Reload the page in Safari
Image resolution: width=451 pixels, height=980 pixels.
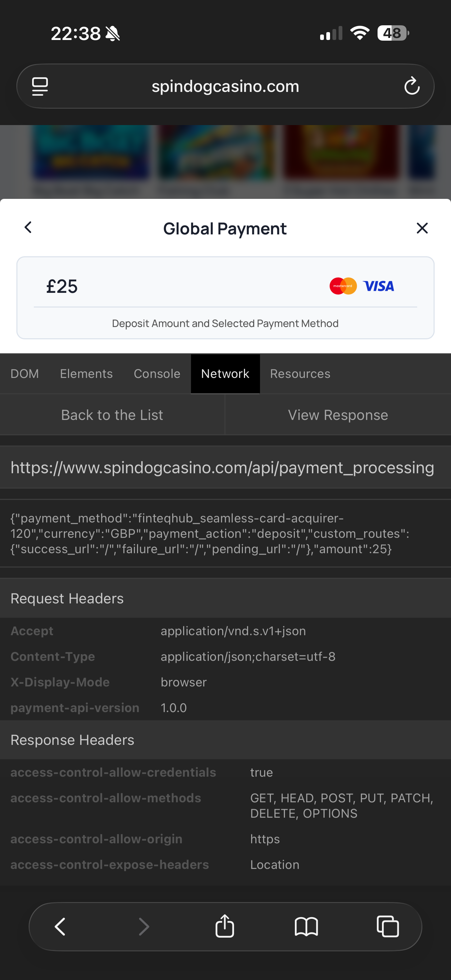(411, 86)
